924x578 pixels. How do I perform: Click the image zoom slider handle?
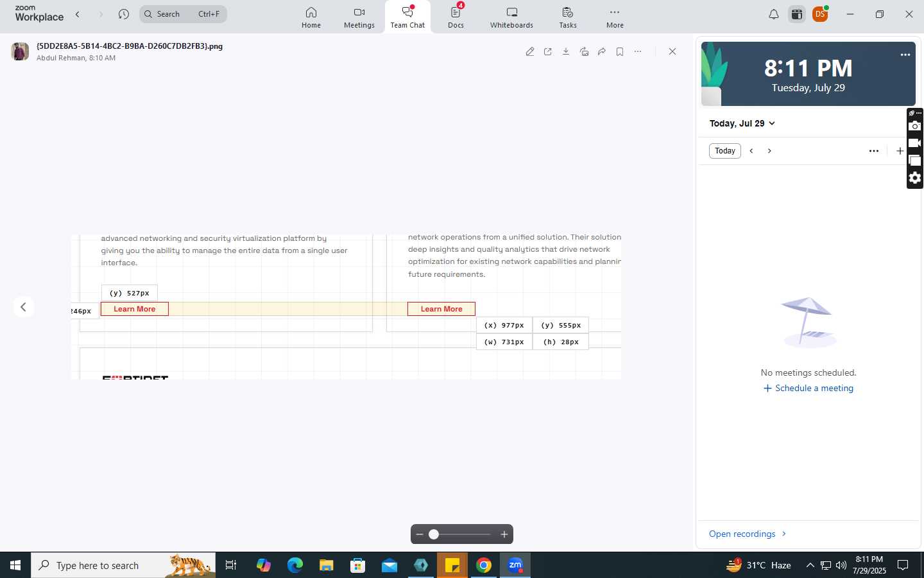point(434,534)
